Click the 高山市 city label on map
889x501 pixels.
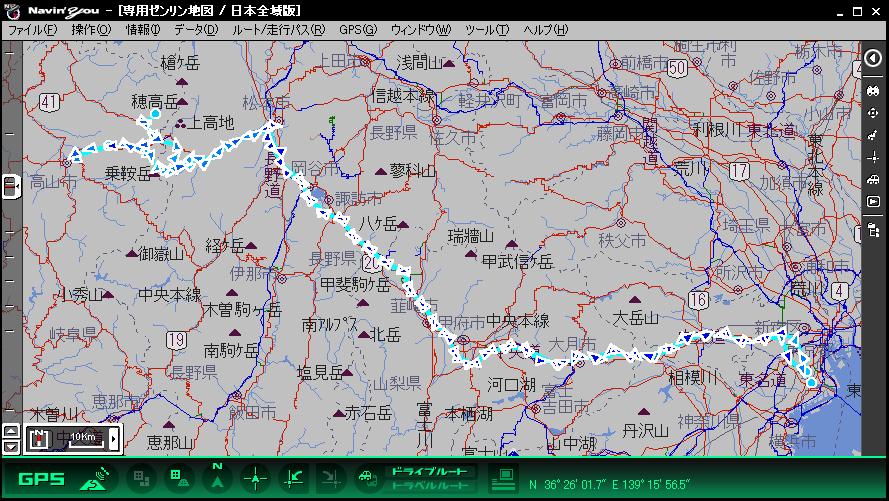coord(53,181)
